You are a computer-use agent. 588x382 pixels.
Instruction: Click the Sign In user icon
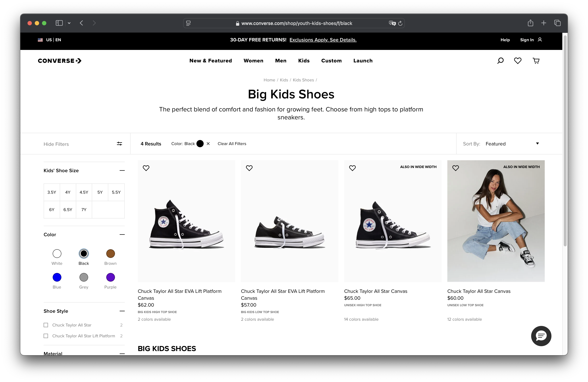coord(540,40)
